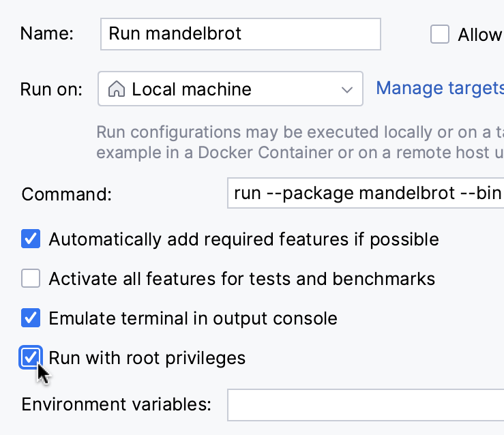Enable Activate all features for tests checkbox
The width and height of the screenshot is (504, 435).
tap(31, 278)
